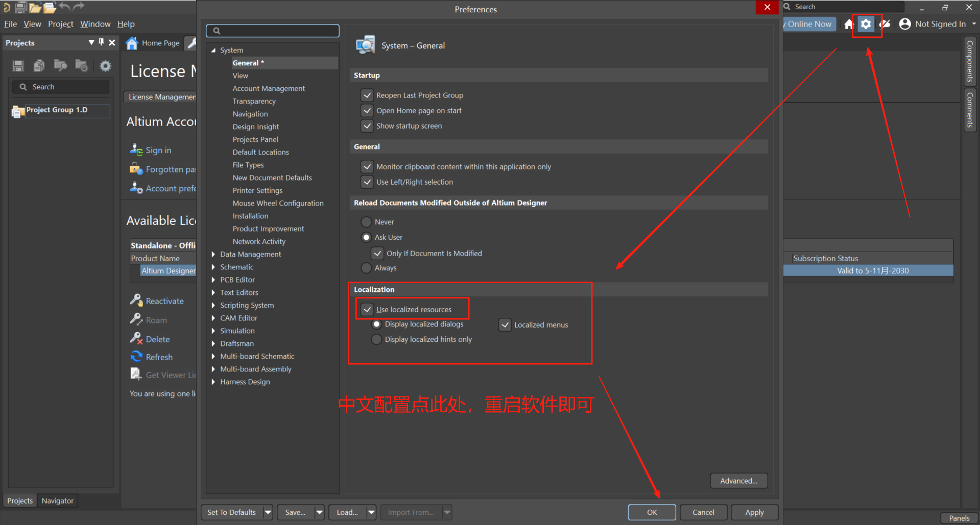Click the Redo arrow in top toolbar
The height and width of the screenshot is (525, 980).
tap(78, 7)
